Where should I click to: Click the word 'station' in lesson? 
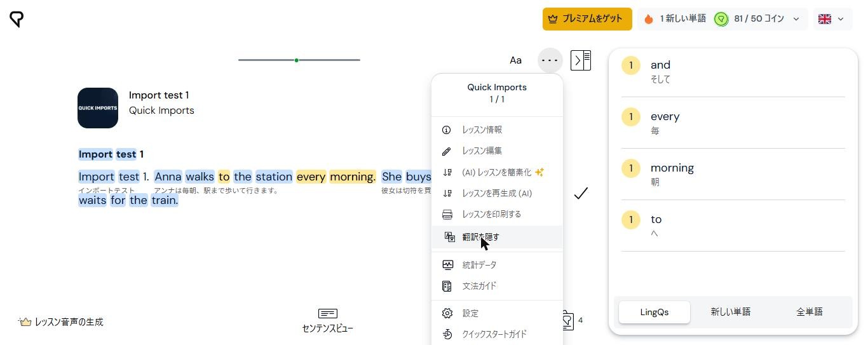[x=274, y=177]
